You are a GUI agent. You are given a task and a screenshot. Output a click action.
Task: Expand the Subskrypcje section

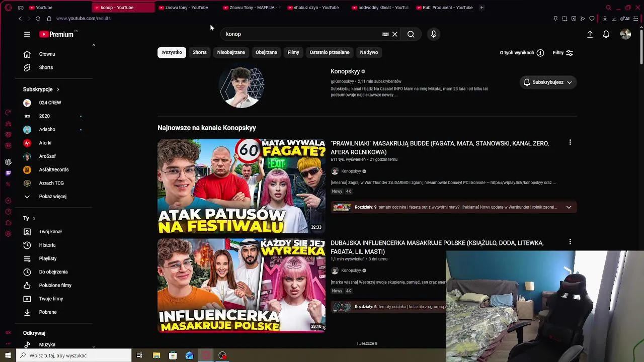pyautogui.click(x=41, y=89)
